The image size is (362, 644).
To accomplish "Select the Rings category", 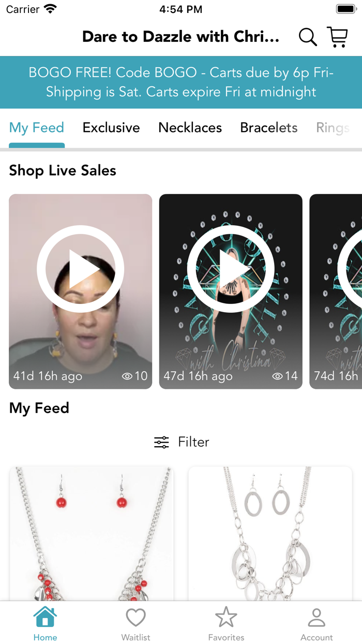I will pos(333,128).
